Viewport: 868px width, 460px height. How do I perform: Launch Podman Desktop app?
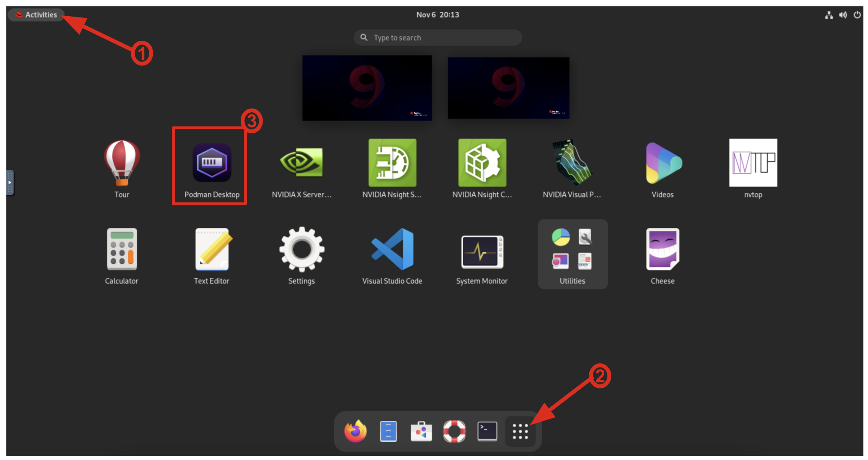click(x=212, y=163)
